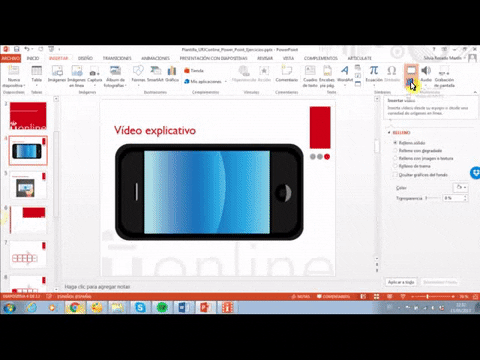Click the Comentario icon in the ribbon
The height and width of the screenshot is (360, 480).
[x=287, y=74]
